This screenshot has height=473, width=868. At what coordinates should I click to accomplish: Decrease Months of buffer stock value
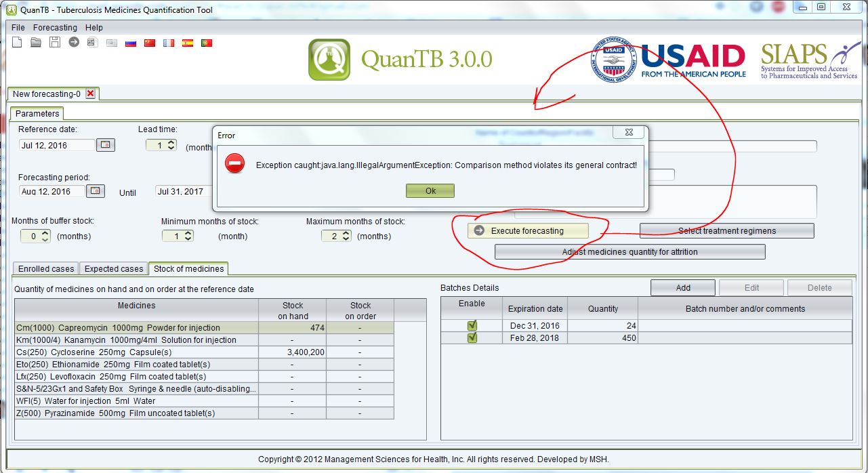pyautogui.click(x=45, y=239)
